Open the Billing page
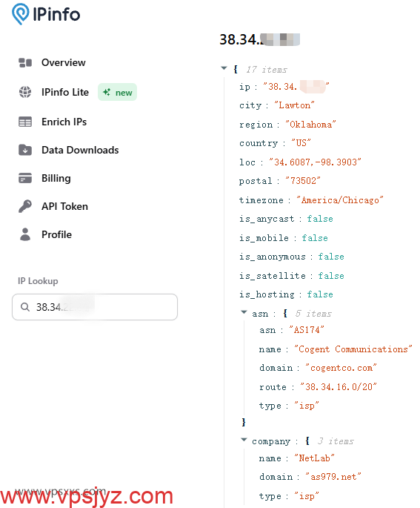The height and width of the screenshot is (508, 420). point(56,178)
